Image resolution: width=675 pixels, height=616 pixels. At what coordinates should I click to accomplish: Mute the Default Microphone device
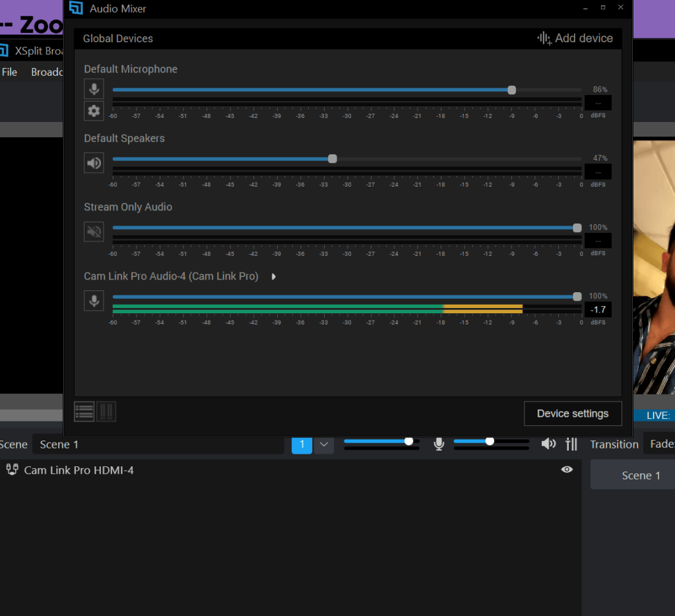[x=94, y=89]
